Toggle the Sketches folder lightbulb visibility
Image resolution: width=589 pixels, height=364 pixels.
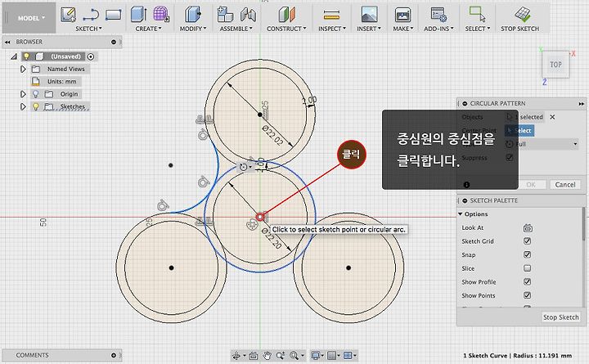[36, 106]
